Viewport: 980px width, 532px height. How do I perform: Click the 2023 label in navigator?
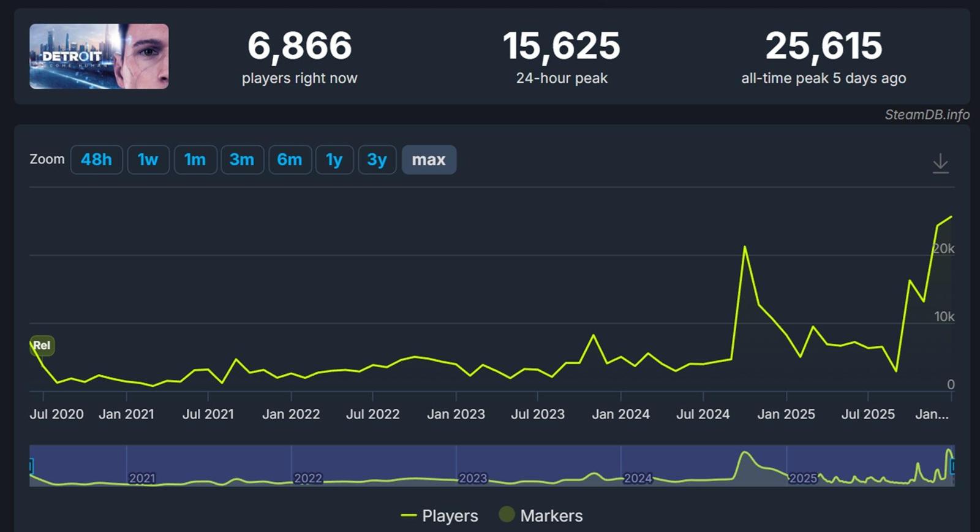473,478
